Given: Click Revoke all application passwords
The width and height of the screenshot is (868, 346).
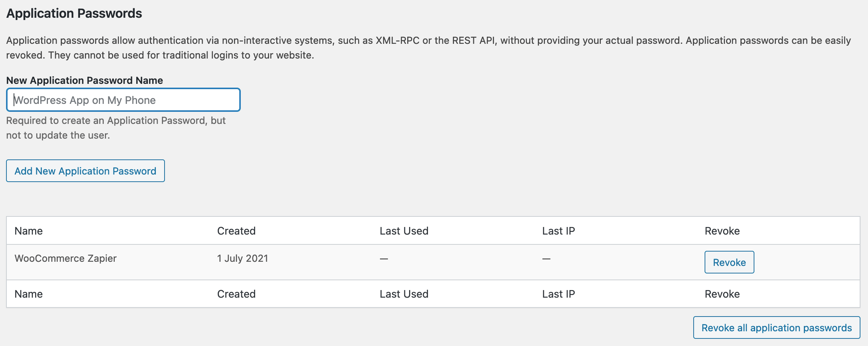Looking at the screenshot, I should (776, 327).
